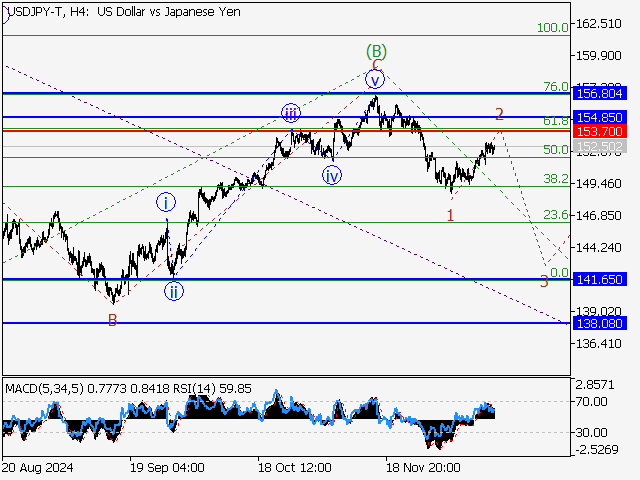Click the red wave 1 label

tap(451, 215)
